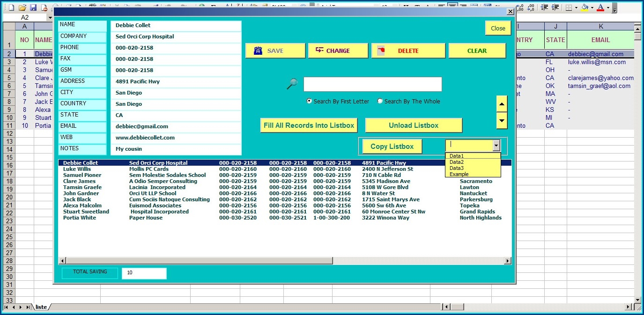Image resolution: width=644 pixels, height=315 pixels.
Task: Click the Decrease Indent icon
Action: point(544,7)
